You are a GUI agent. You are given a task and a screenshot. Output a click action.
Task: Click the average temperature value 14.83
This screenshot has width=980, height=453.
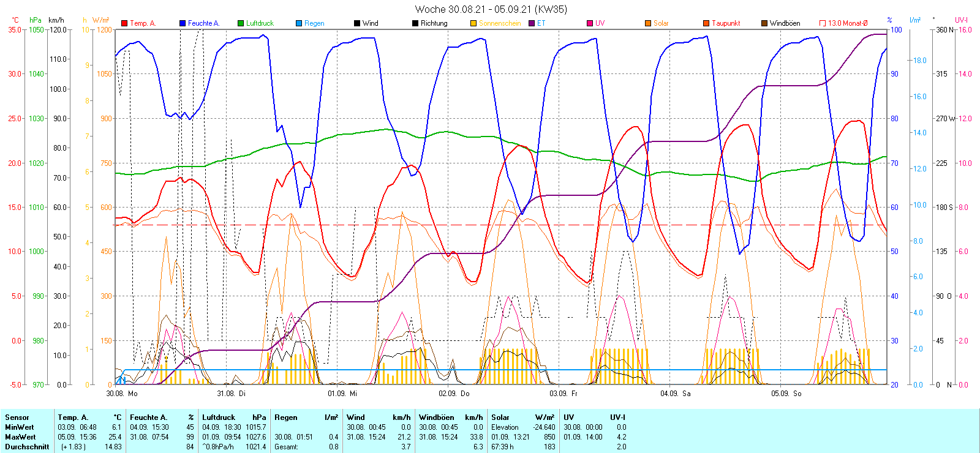113,447
